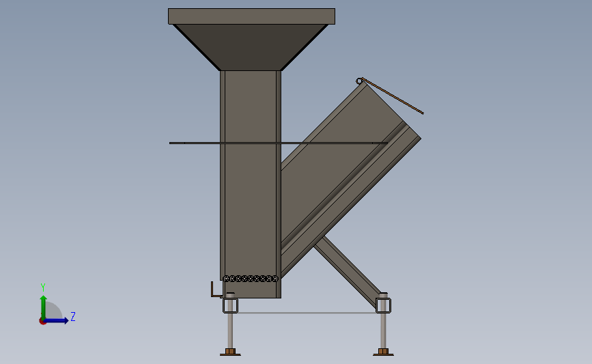The width and height of the screenshot is (592, 364).
Task: Select the left square tube bracket on the leg
Action: coord(230,305)
